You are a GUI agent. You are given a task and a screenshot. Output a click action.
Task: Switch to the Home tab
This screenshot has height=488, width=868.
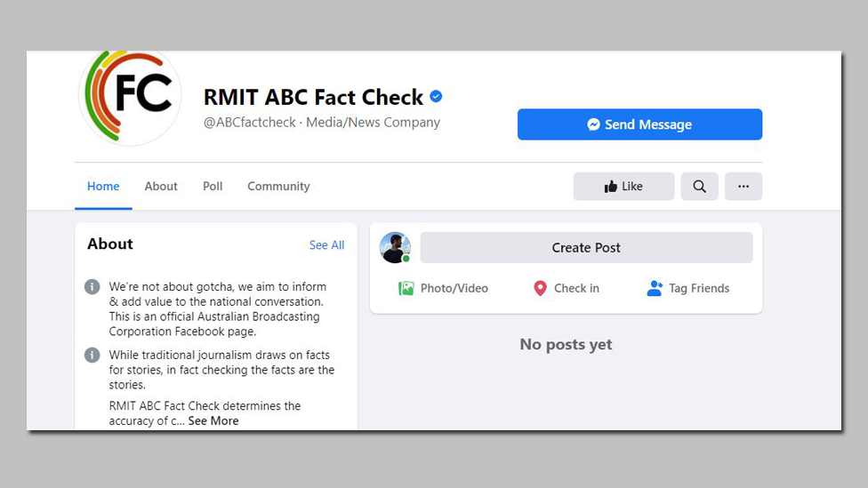tap(103, 187)
